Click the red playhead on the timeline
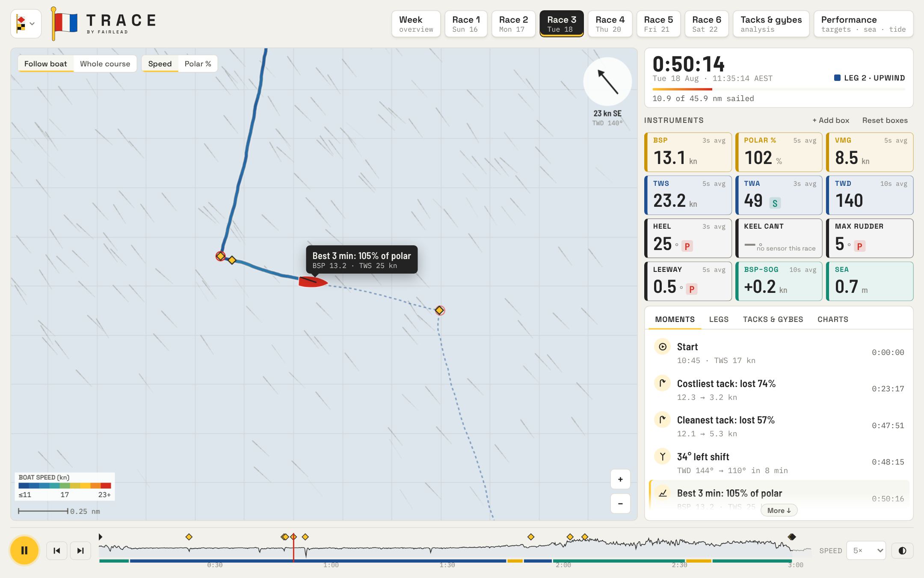This screenshot has height=578, width=924. click(x=293, y=549)
